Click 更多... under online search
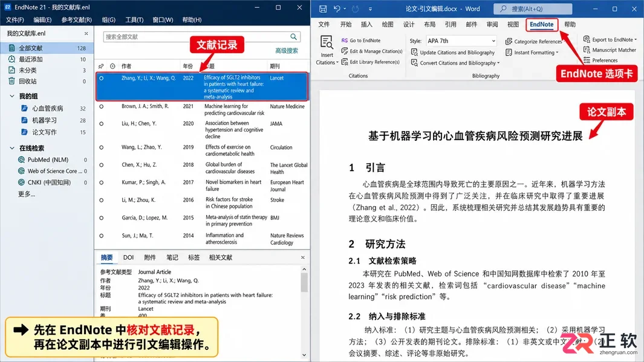This screenshot has height=362, width=644. point(26,194)
